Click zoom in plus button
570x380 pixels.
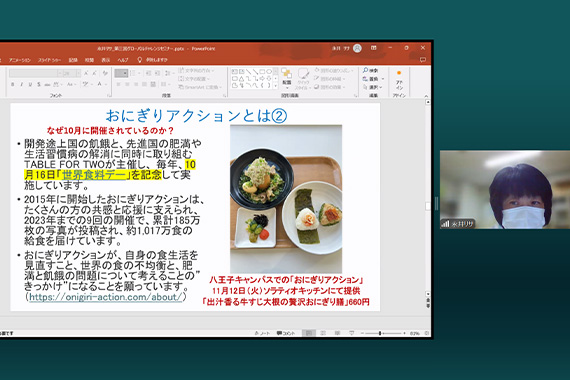pos(404,333)
